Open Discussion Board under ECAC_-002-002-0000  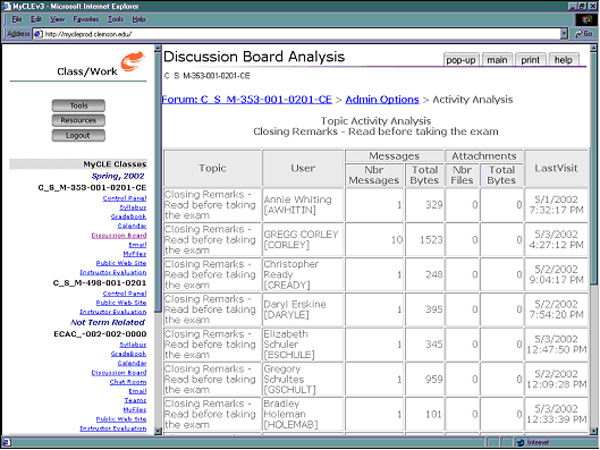(x=119, y=373)
